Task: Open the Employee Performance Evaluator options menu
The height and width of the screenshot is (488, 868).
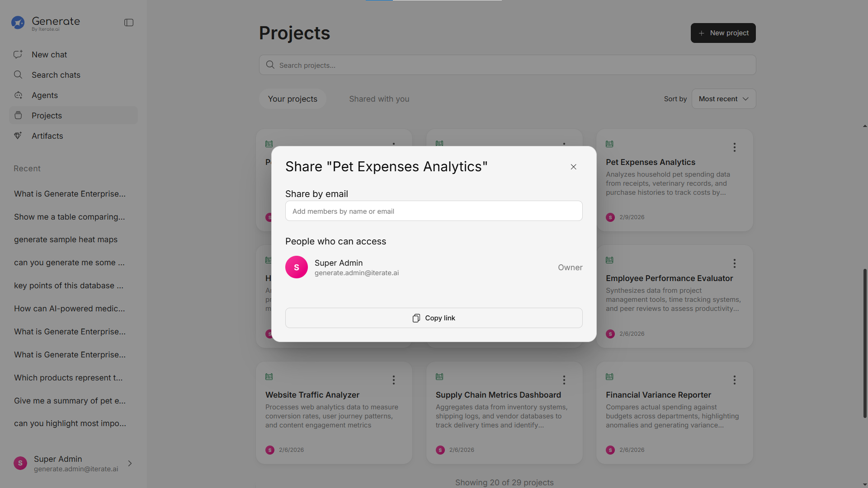Action: click(734, 263)
